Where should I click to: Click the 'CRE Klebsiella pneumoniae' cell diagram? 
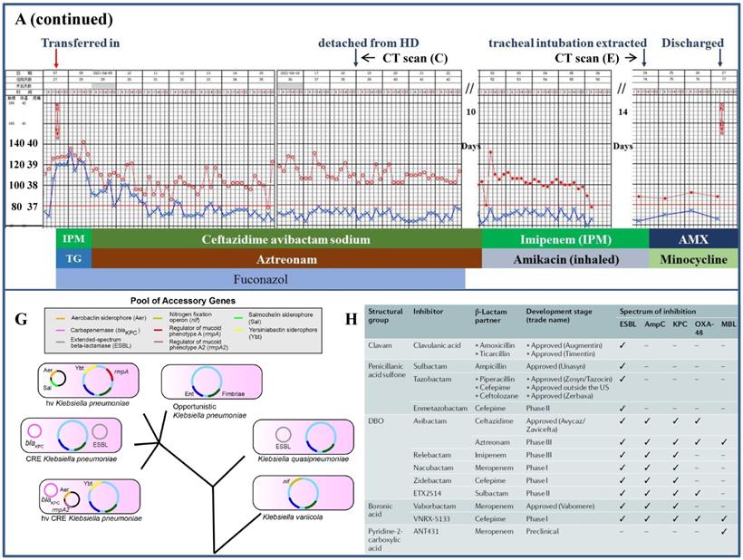[71, 435]
